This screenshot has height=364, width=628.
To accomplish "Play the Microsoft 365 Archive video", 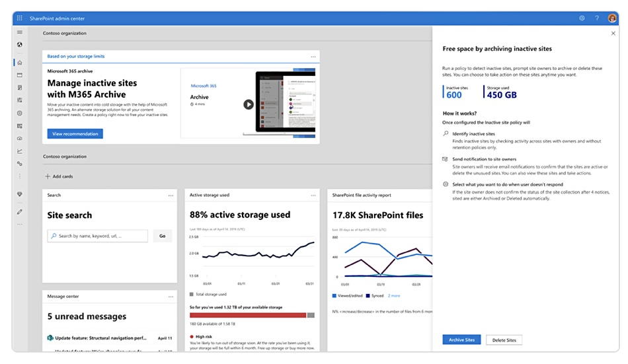I will point(249,104).
